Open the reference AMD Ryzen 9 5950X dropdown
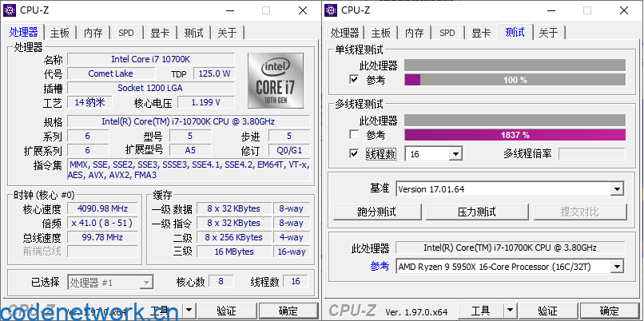Image resolution: width=644 pixels, height=321 pixels. click(x=617, y=267)
